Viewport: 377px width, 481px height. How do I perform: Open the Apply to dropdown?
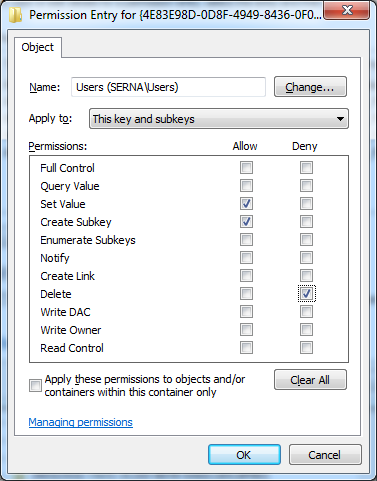click(x=219, y=119)
